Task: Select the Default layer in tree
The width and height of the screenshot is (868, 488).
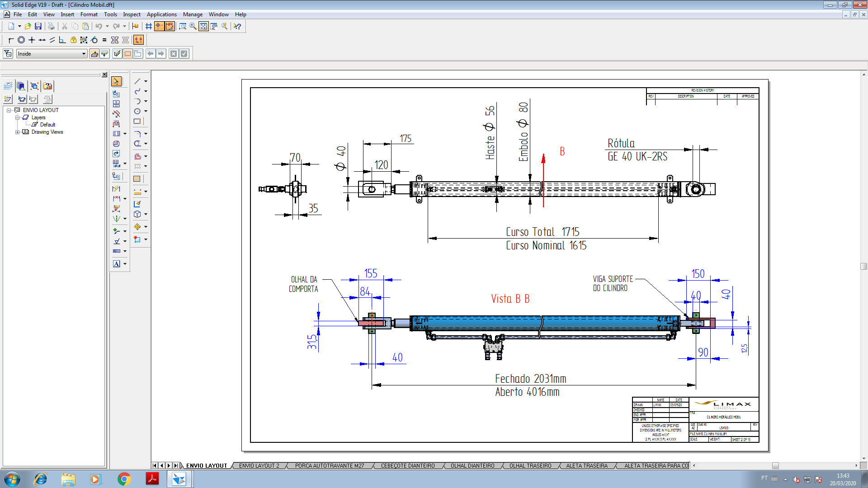Action: click(47, 125)
